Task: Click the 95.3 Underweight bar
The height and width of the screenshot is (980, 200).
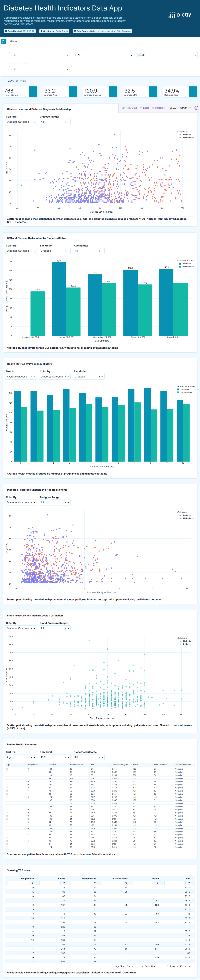Action: [38, 314]
